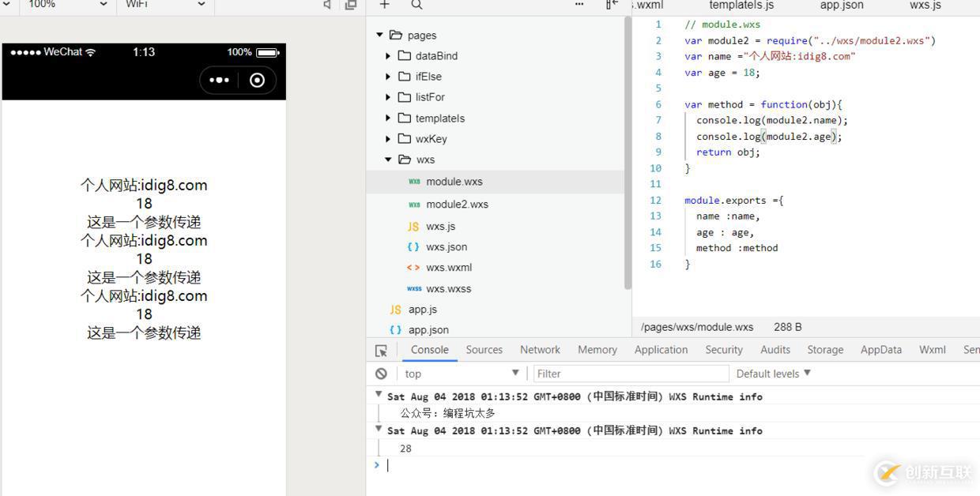Switch to the Storage tab
980x496 pixels.
point(825,350)
